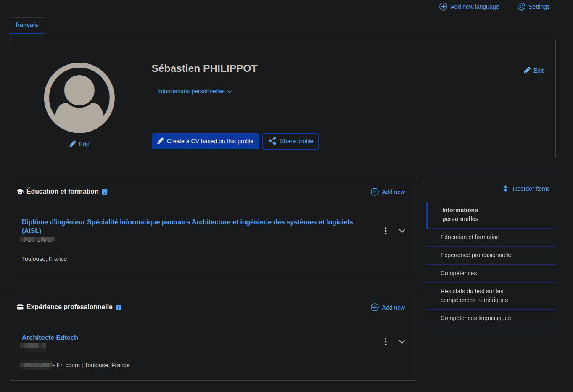The width and height of the screenshot is (573, 392).
Task: Expand the Architecte Edtech entry chevron
Action: point(402,342)
